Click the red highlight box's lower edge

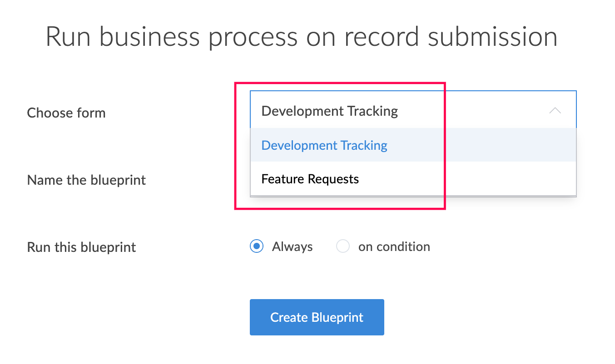coord(340,209)
